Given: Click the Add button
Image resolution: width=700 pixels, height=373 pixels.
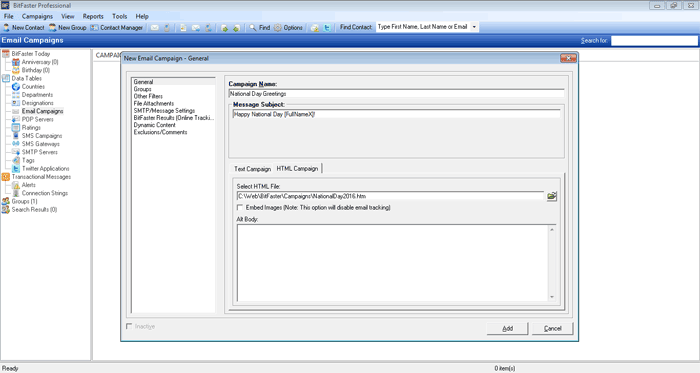Looking at the screenshot, I should [x=508, y=328].
